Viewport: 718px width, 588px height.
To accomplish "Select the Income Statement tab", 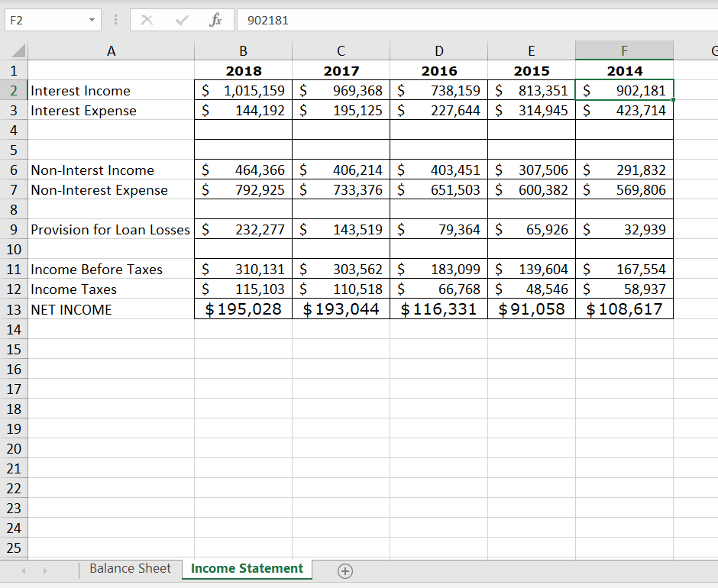I will [246, 569].
